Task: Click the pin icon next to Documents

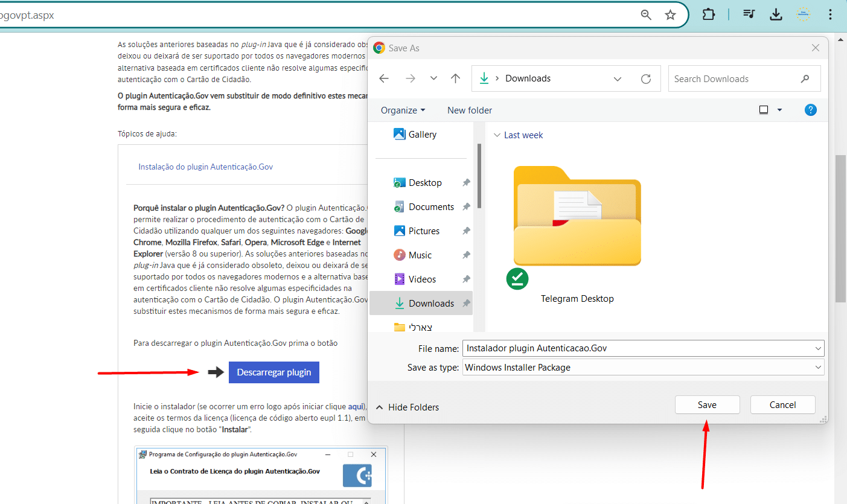Action: (466, 206)
